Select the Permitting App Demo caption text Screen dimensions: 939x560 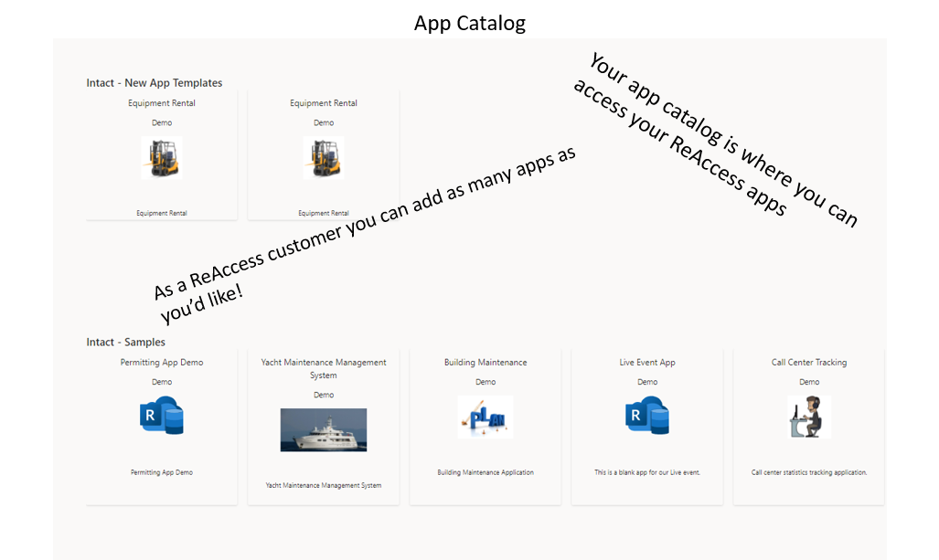pos(162,472)
